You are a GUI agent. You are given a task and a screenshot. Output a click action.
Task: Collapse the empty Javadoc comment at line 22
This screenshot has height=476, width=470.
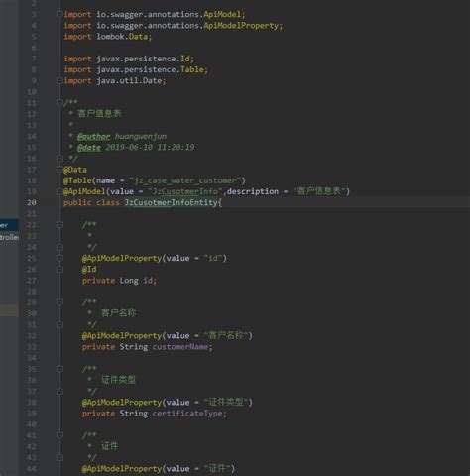click(x=59, y=225)
